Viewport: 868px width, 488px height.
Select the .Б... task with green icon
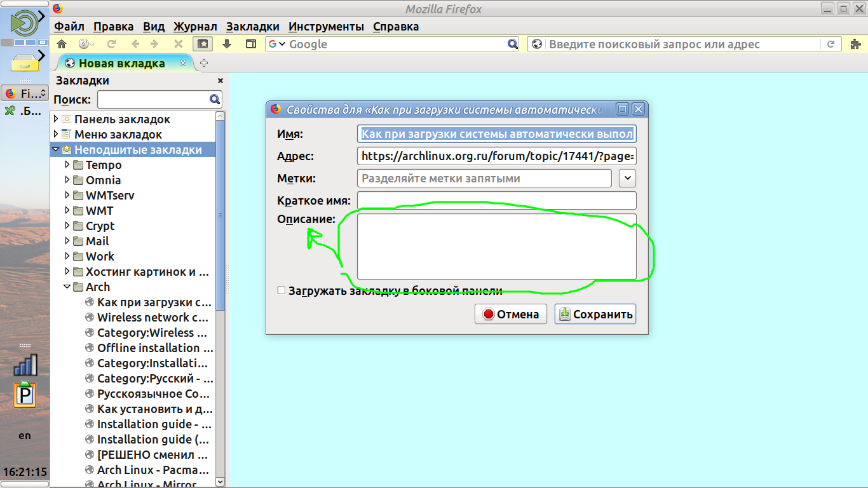(x=25, y=111)
